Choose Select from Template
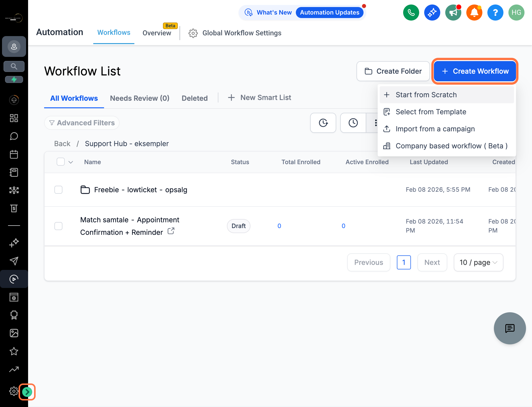532x407 pixels. pyautogui.click(x=447, y=112)
